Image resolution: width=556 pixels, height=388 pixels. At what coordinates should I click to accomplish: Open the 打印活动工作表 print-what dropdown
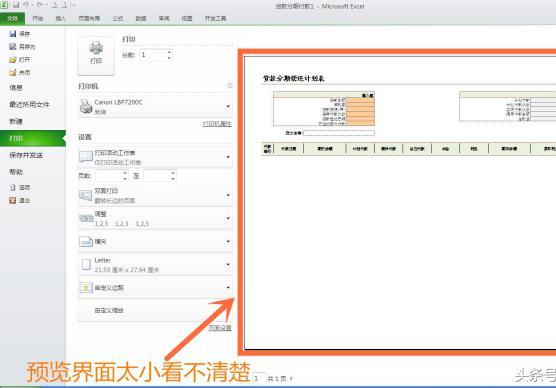point(155,157)
